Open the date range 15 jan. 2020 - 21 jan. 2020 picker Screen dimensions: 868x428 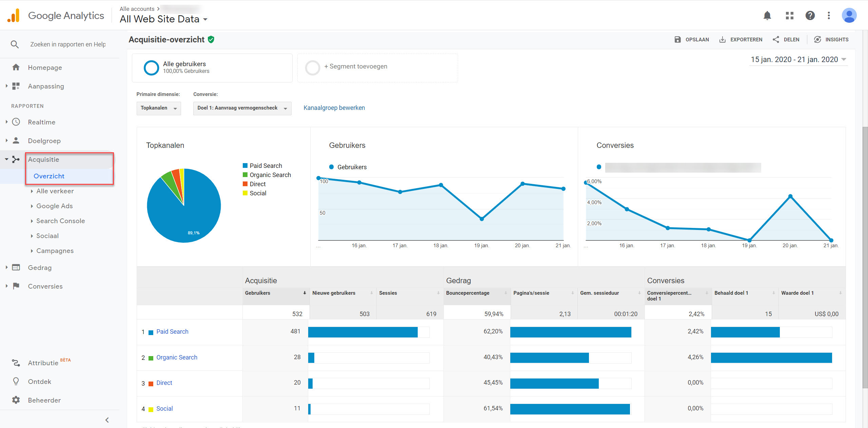point(798,60)
